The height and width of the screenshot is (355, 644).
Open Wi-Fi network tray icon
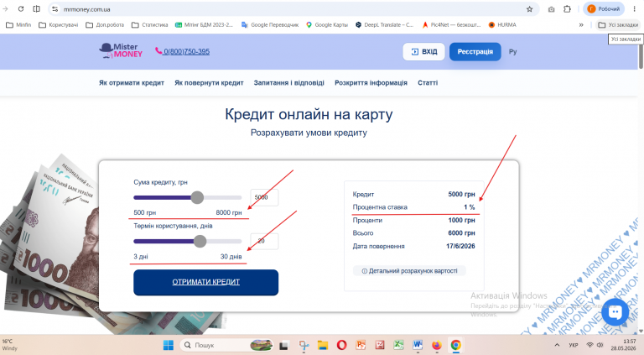click(x=589, y=345)
